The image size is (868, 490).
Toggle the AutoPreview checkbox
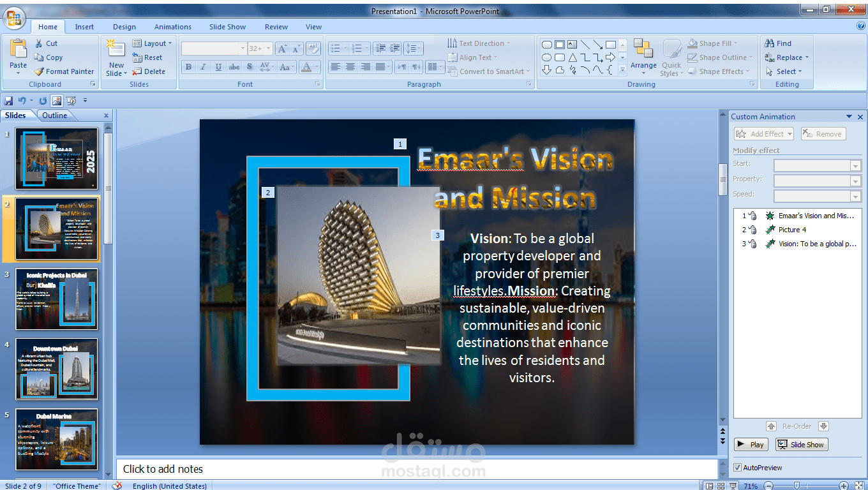click(738, 468)
